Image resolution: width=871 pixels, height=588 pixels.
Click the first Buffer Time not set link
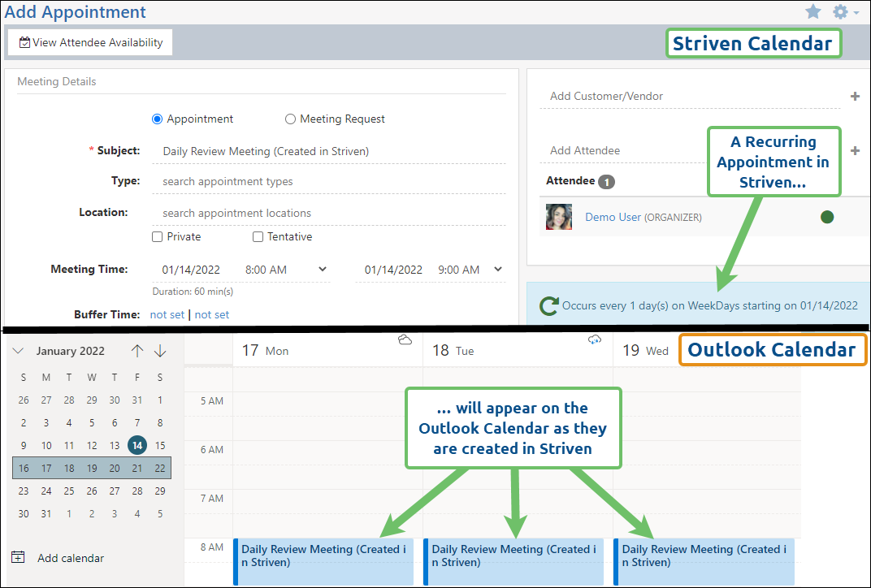coord(167,315)
